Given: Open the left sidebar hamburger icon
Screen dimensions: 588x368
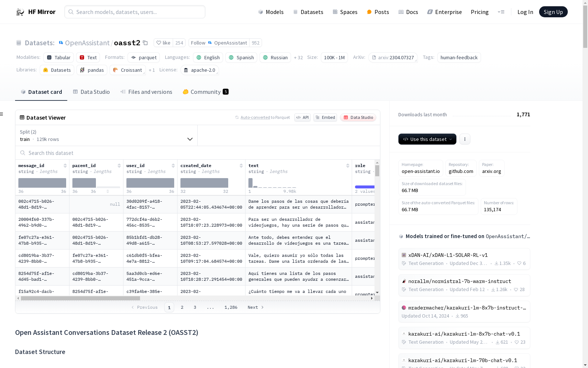Looking at the screenshot, I should pyautogui.click(x=2, y=114).
